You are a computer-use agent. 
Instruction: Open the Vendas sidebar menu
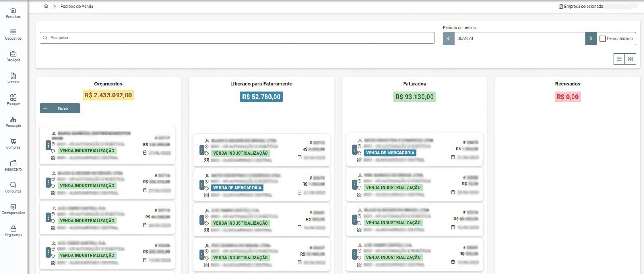pyautogui.click(x=13, y=76)
